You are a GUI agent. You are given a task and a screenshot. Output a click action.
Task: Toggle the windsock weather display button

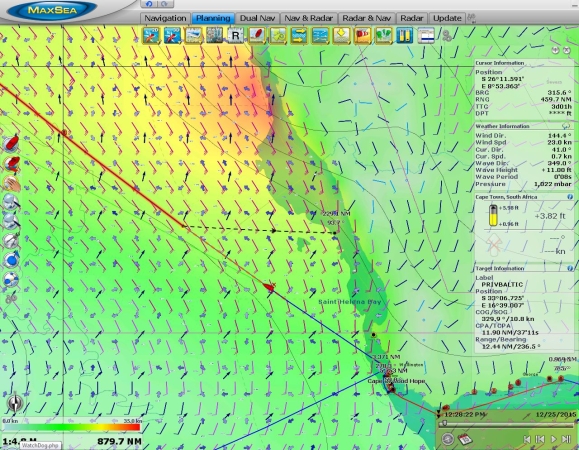pos(363,36)
